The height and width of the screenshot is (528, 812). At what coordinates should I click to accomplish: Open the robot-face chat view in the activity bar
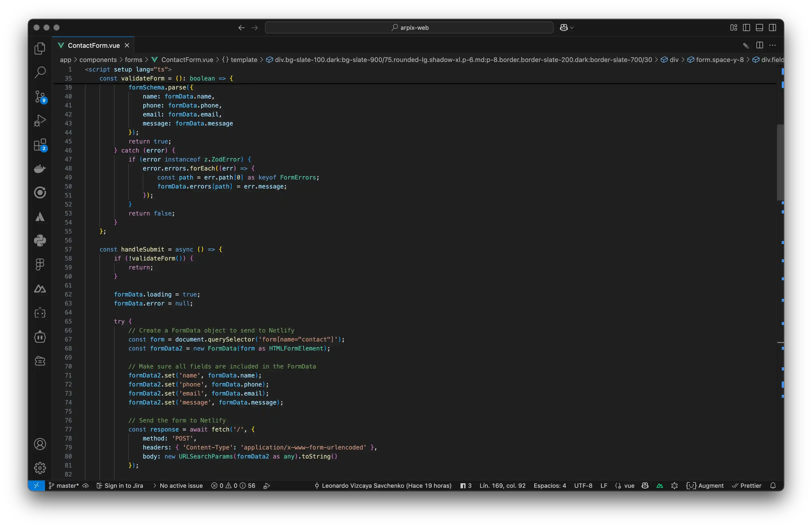coord(40,337)
